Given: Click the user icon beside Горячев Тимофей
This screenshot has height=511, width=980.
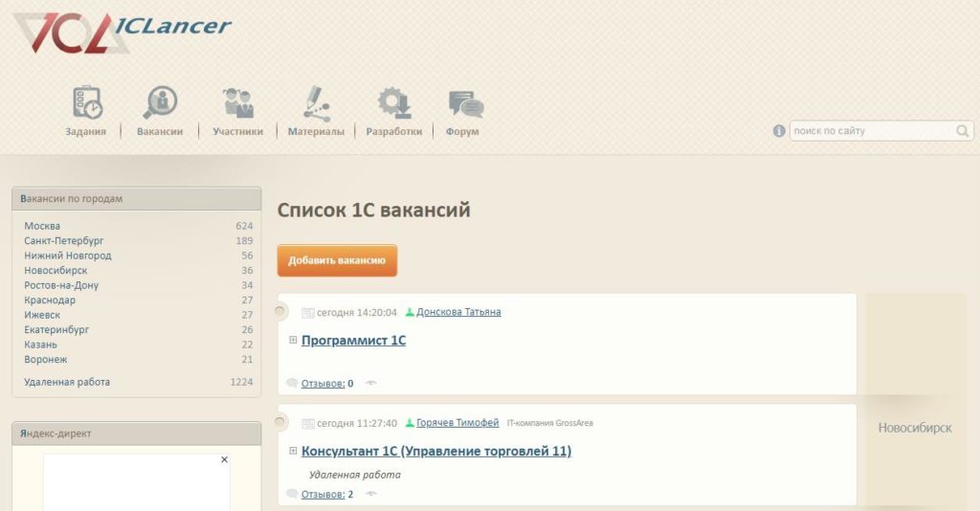Looking at the screenshot, I should (410, 423).
